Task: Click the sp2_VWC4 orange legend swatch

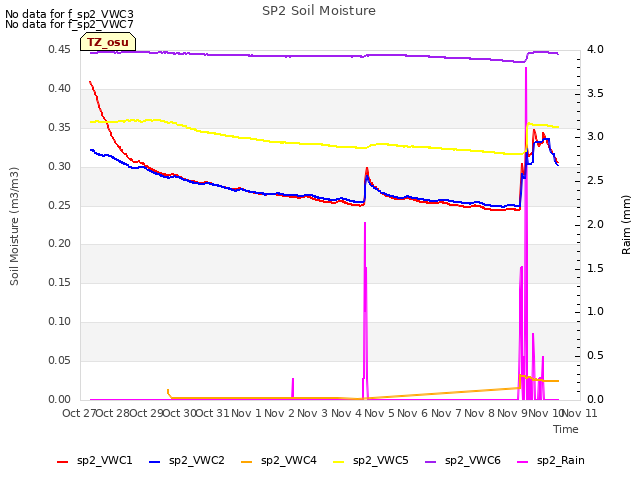Action: point(247,462)
